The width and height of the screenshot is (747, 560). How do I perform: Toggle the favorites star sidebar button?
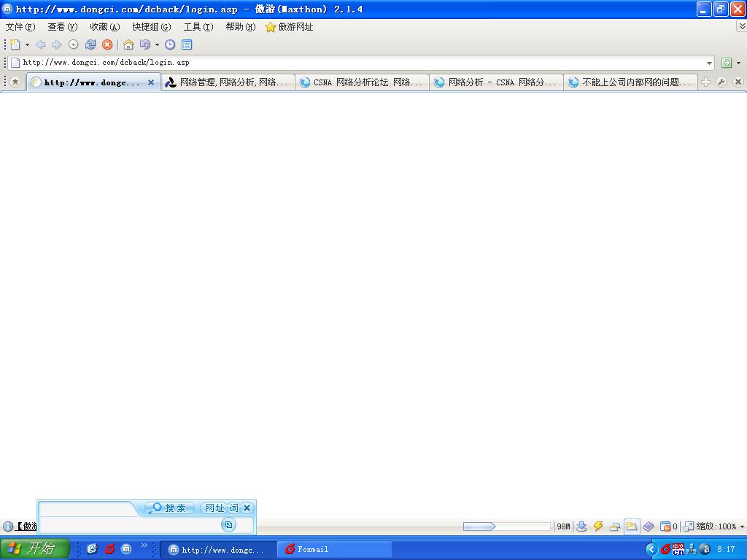(x=15, y=82)
